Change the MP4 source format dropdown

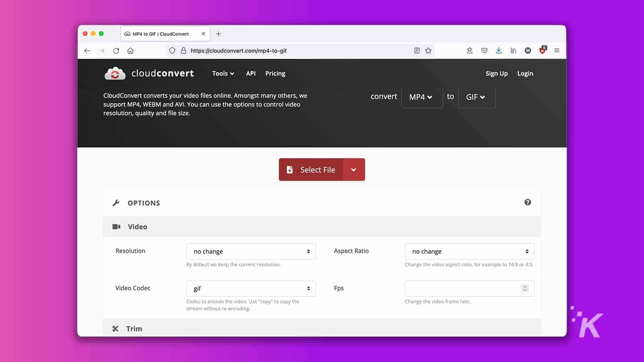(422, 97)
